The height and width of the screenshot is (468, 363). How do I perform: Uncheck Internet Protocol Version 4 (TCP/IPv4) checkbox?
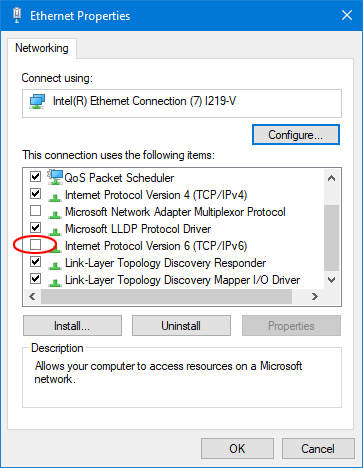click(x=35, y=194)
